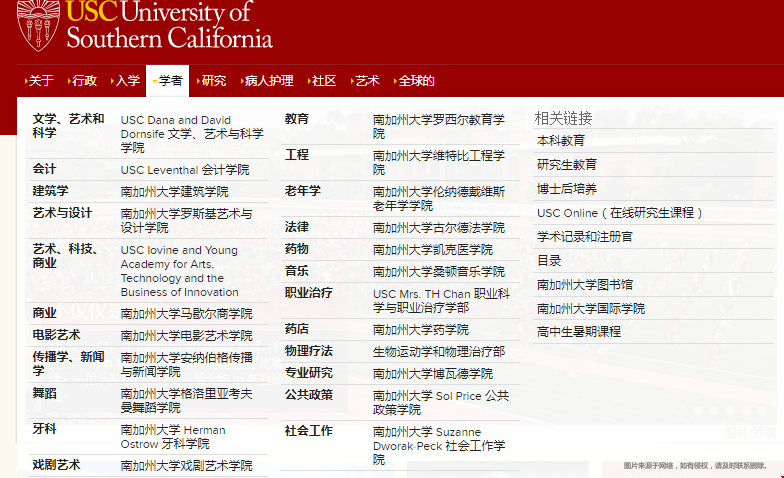The image size is (784, 478).
Task: Click the 艺术、科技、商业 category label
Action: 65,256
